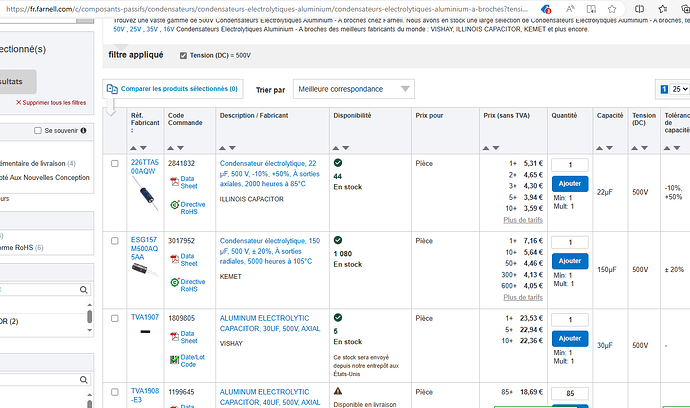Click the Se souvenir info icon
The height and width of the screenshot is (408, 690).
point(84,130)
